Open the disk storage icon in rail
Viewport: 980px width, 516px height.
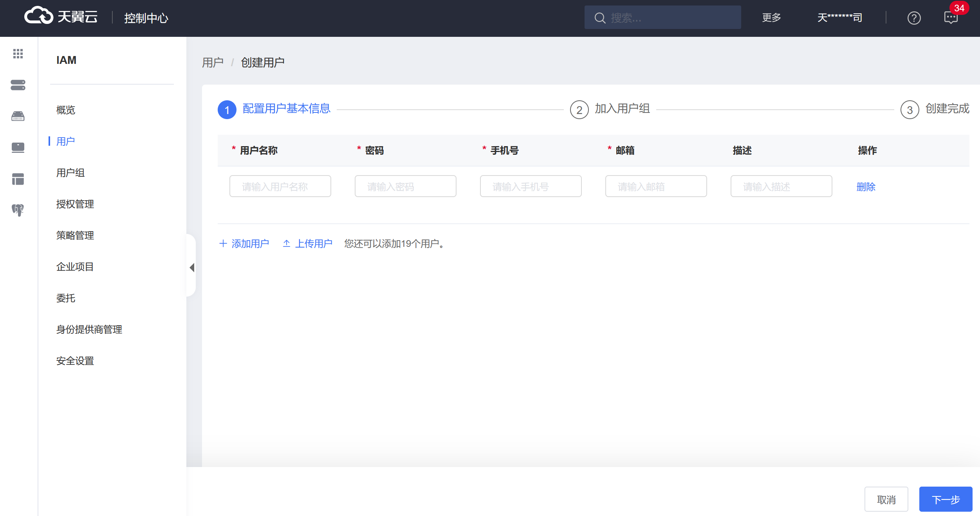point(18,116)
